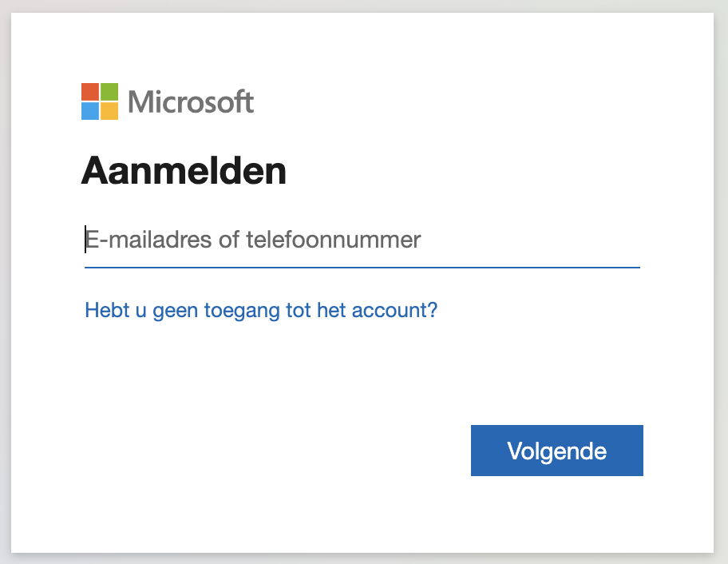
Task: Click the green square of Microsoft logo
Action: click(109, 91)
